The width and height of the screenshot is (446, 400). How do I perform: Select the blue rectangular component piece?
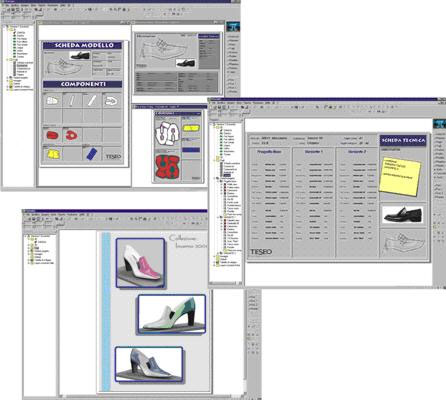[91, 154]
